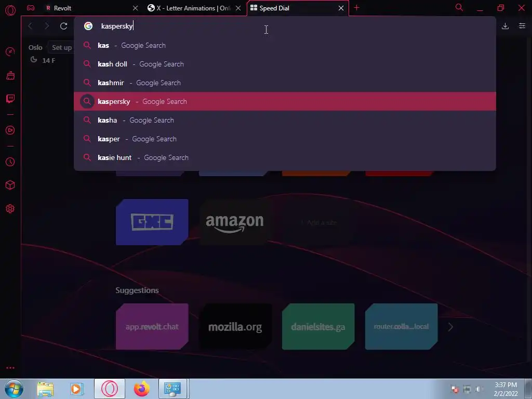Open sidebar setup three dots
Viewport: 532px width, 399px height.
(x=10, y=368)
